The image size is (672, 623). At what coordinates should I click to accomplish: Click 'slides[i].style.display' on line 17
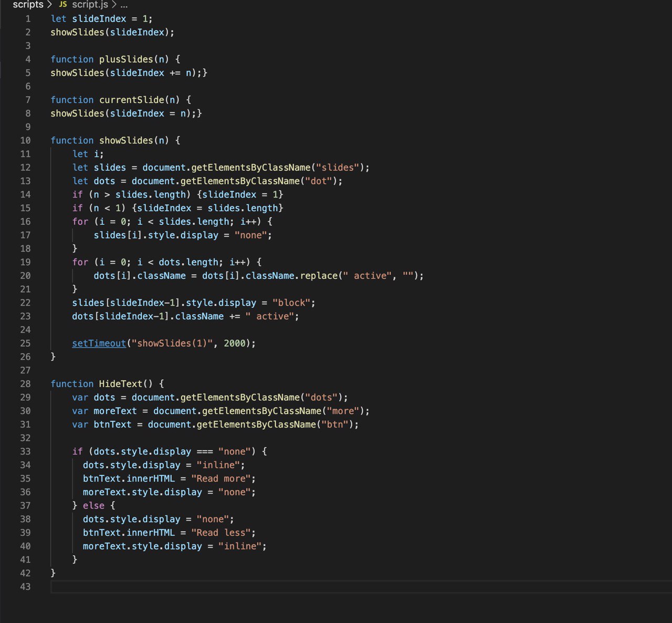(156, 235)
